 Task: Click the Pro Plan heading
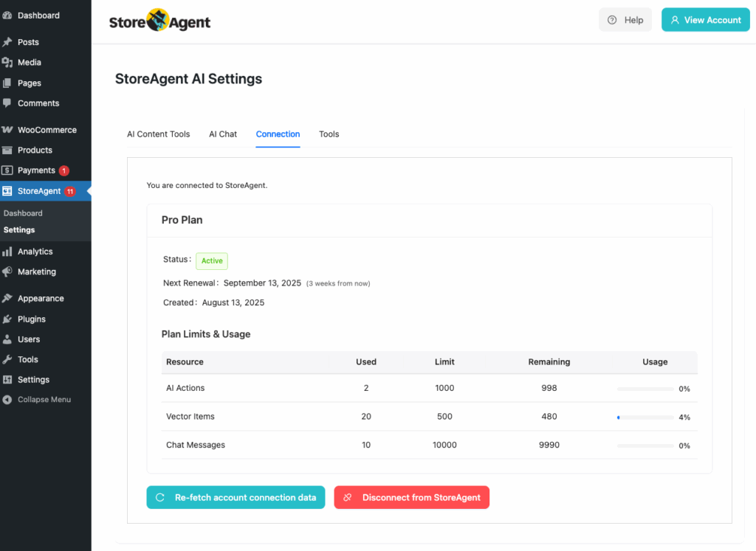(x=182, y=220)
